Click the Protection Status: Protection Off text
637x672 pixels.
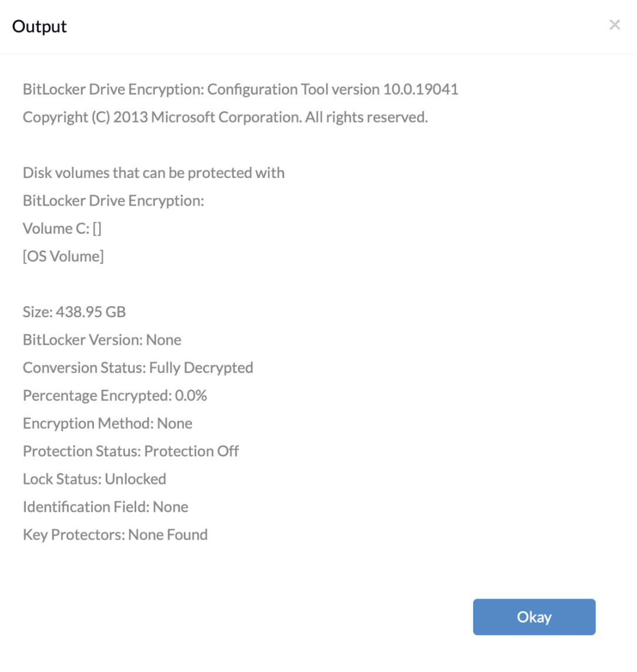pyautogui.click(x=130, y=451)
